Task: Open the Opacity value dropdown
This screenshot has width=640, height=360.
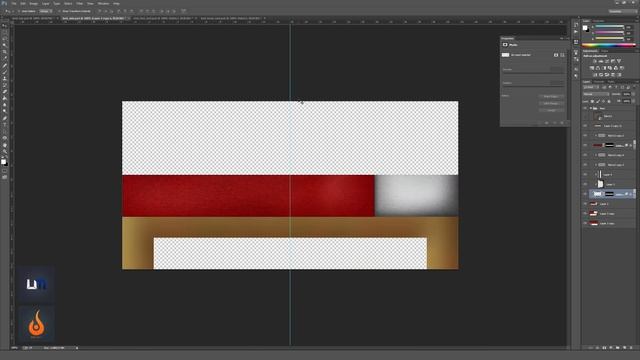Action: coord(633,94)
